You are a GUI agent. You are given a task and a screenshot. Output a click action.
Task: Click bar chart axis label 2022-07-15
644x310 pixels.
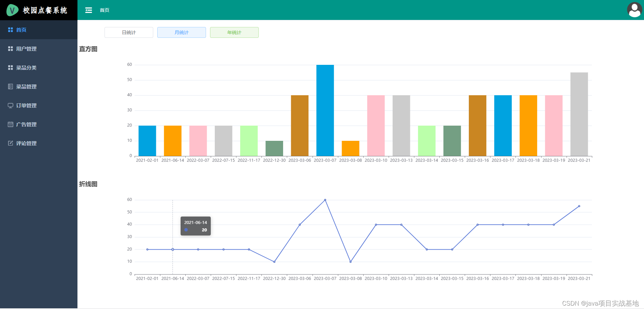coord(224,160)
